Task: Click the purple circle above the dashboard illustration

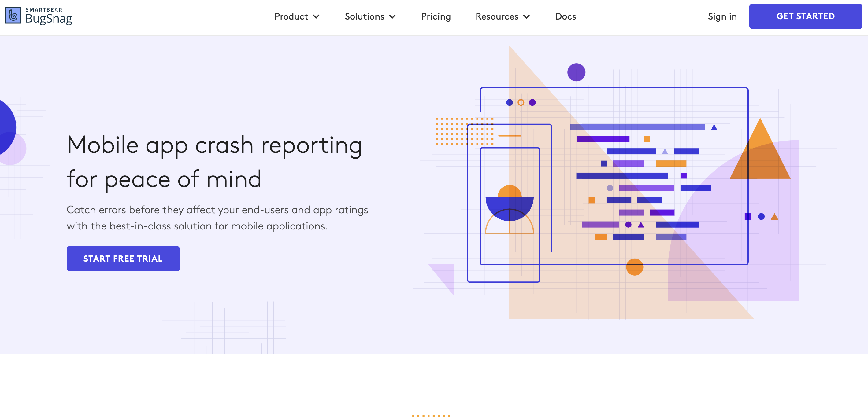Action: coord(576,72)
